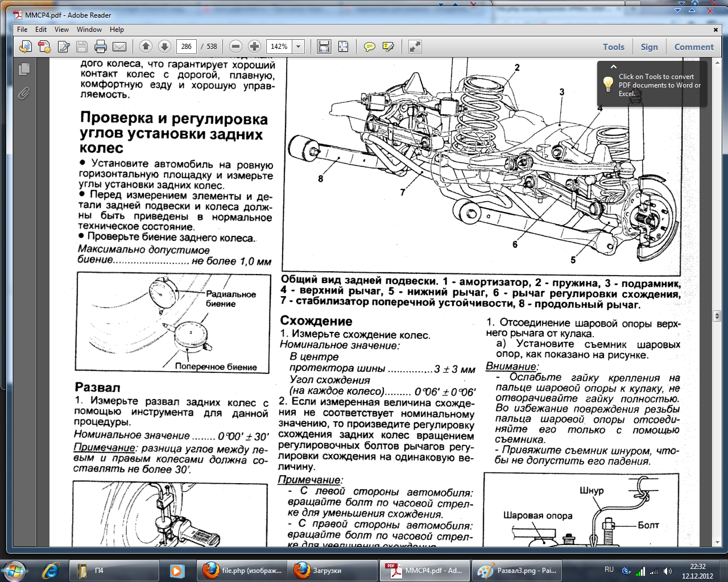This screenshot has width=728, height=582.
Task: Click the email envelope toolbar icon
Action: (119, 47)
